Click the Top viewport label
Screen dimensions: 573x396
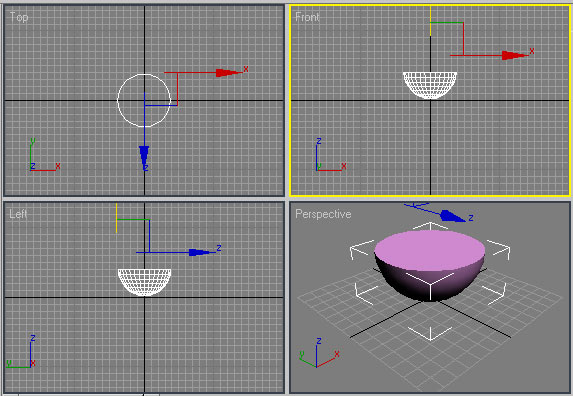19,17
